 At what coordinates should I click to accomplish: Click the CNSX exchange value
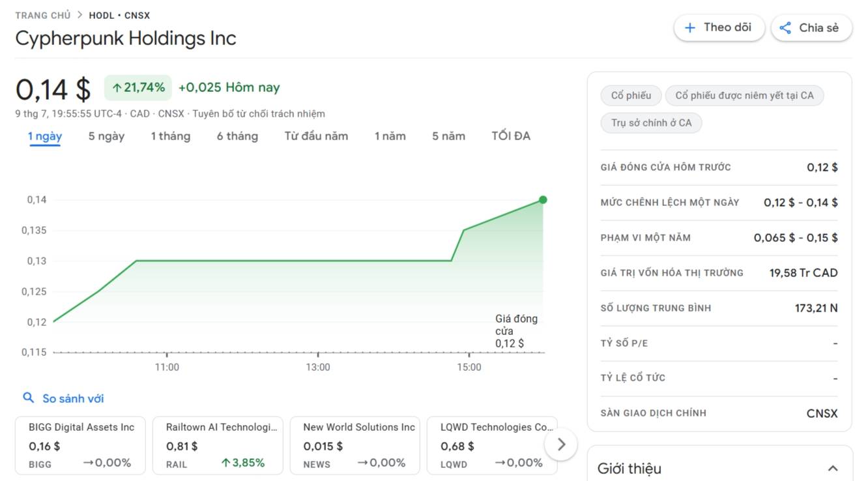click(x=822, y=413)
